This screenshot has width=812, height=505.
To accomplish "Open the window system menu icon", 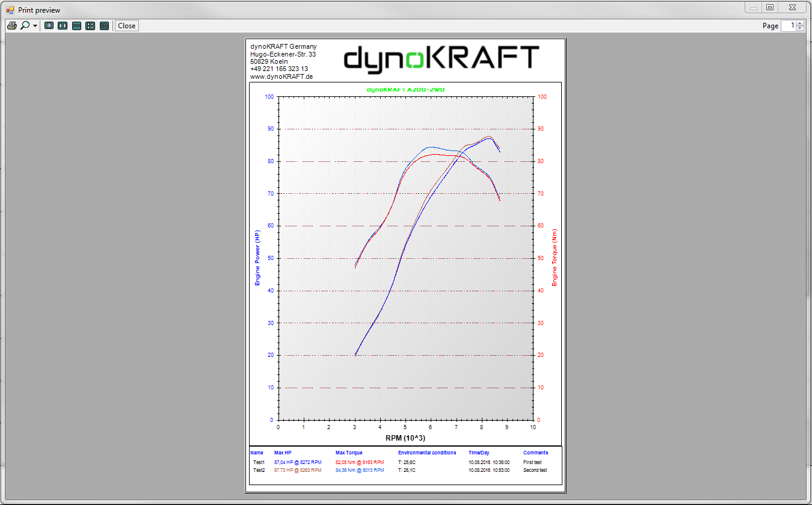I will point(10,10).
